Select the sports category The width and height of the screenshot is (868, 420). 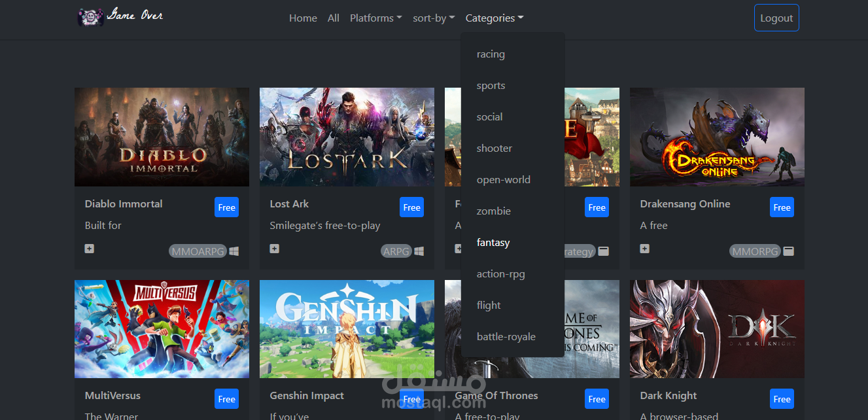pyautogui.click(x=513, y=86)
